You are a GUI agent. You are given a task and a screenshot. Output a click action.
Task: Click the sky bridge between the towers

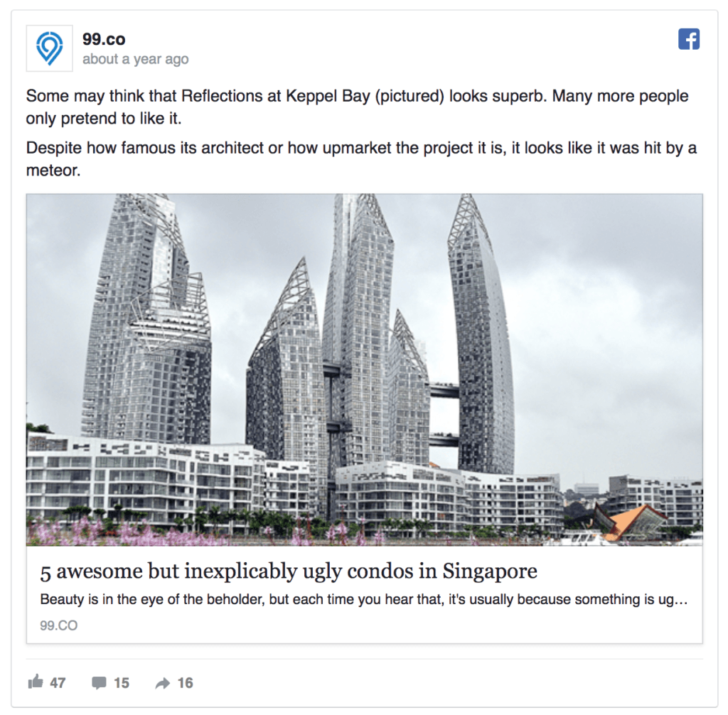tap(444, 390)
